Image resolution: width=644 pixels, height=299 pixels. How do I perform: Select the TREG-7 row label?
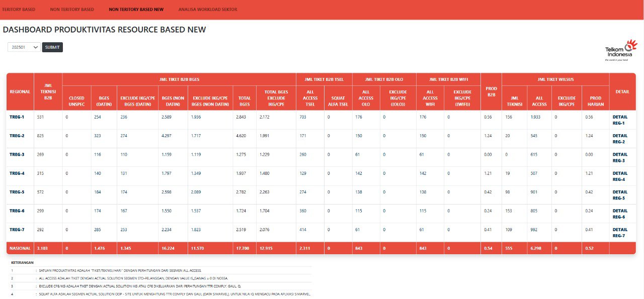(x=17, y=230)
